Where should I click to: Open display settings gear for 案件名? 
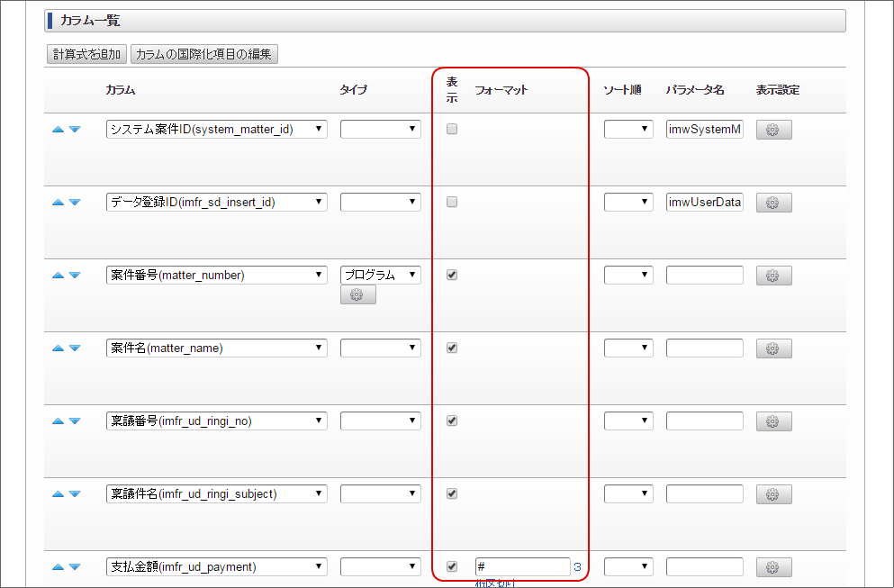pyautogui.click(x=773, y=348)
